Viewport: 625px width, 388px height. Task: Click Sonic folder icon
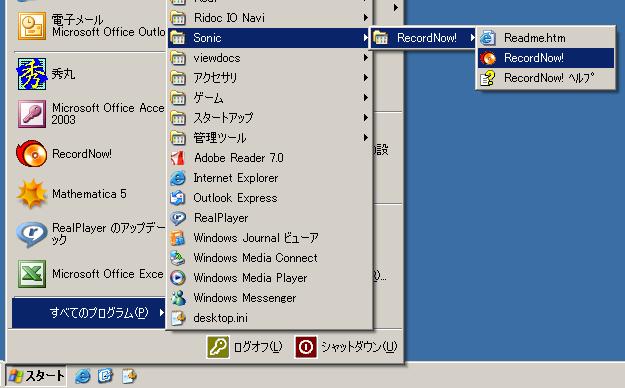click(178, 38)
